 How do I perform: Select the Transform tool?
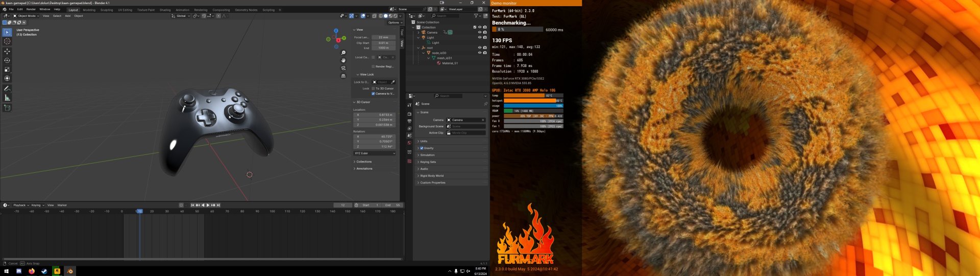pos(7,78)
